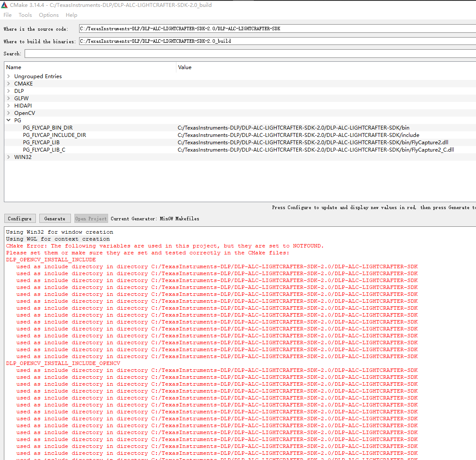Select the PG_FLYCAP_LIB_C entry
476x460 pixels.
tap(44, 150)
